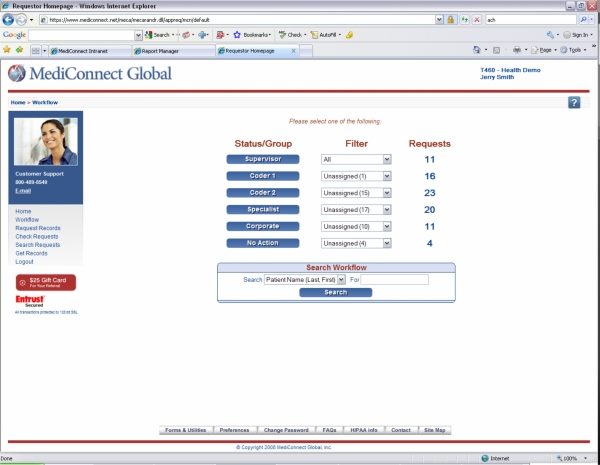Click the Supervisor group button
Screen dimensions: 600x465
pos(263,159)
